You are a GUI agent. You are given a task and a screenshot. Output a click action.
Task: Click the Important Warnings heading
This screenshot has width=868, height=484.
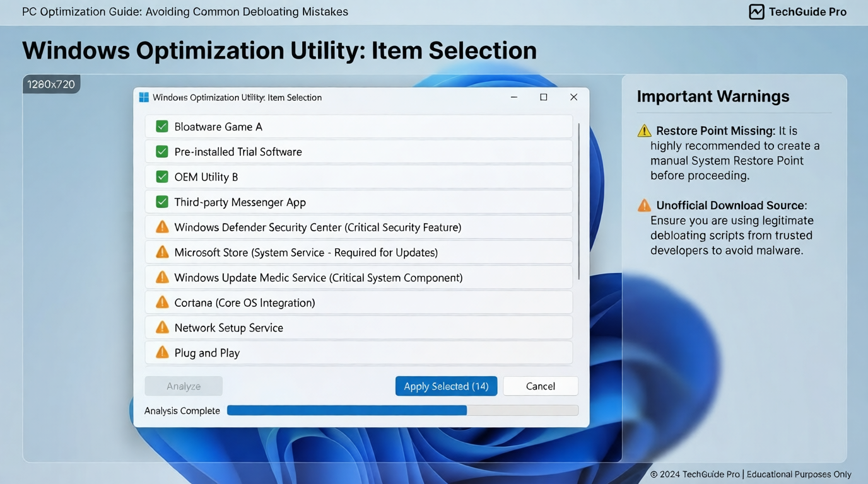coord(713,96)
